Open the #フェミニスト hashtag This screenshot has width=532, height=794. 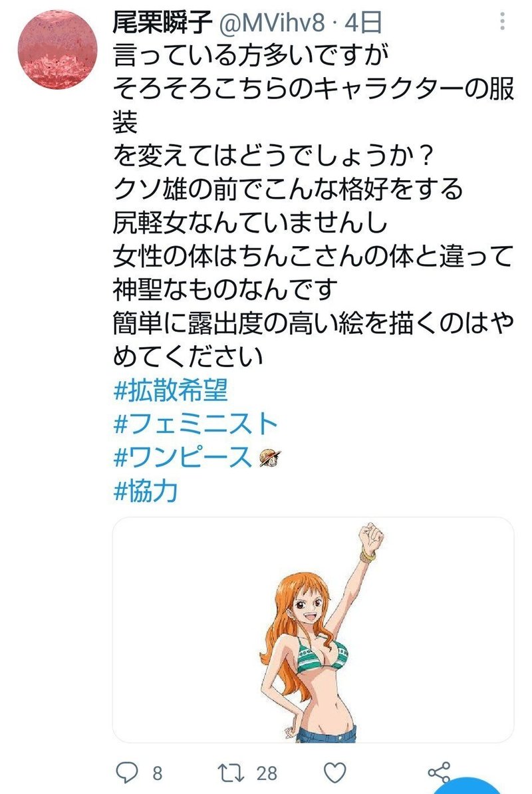pyautogui.click(x=196, y=424)
